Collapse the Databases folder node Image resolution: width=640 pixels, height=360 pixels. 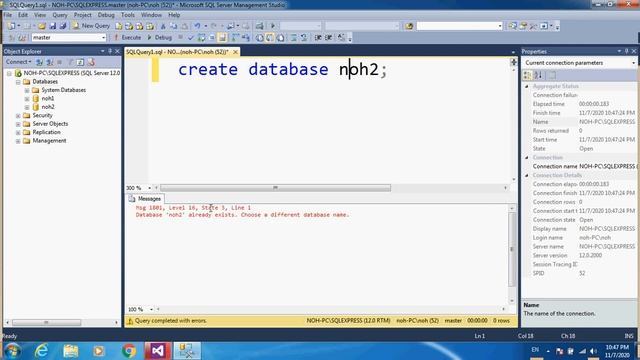coord(18,82)
